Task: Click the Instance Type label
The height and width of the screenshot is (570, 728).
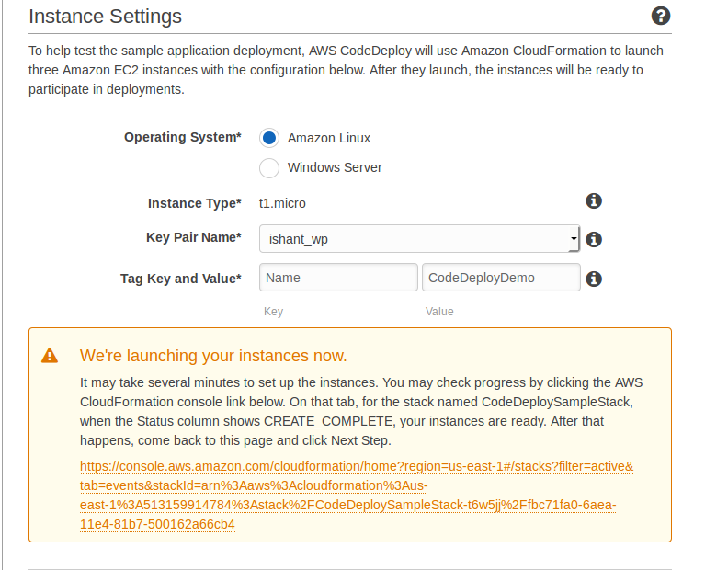Action: (195, 203)
